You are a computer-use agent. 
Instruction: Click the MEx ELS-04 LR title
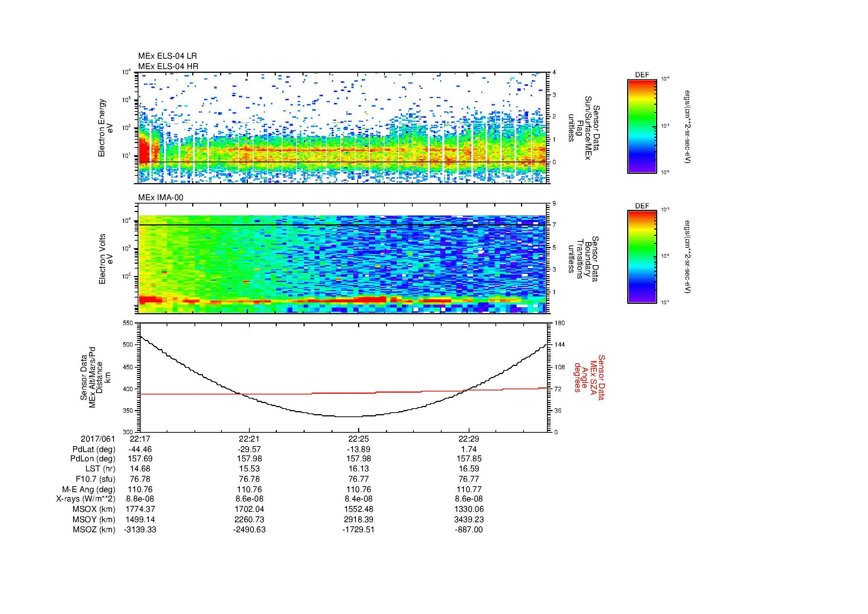[167, 56]
